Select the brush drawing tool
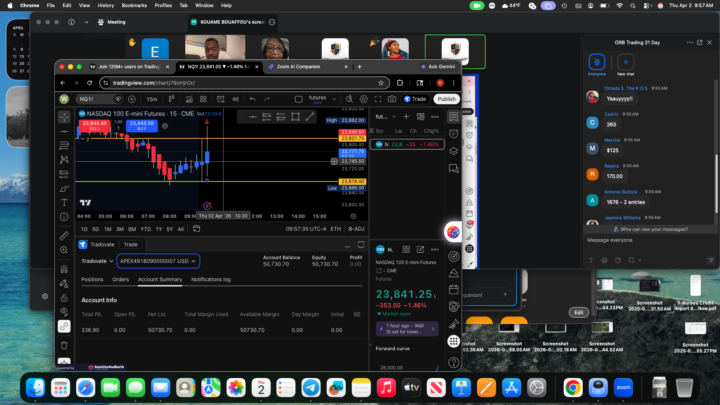The width and height of the screenshot is (720, 405). [64, 188]
